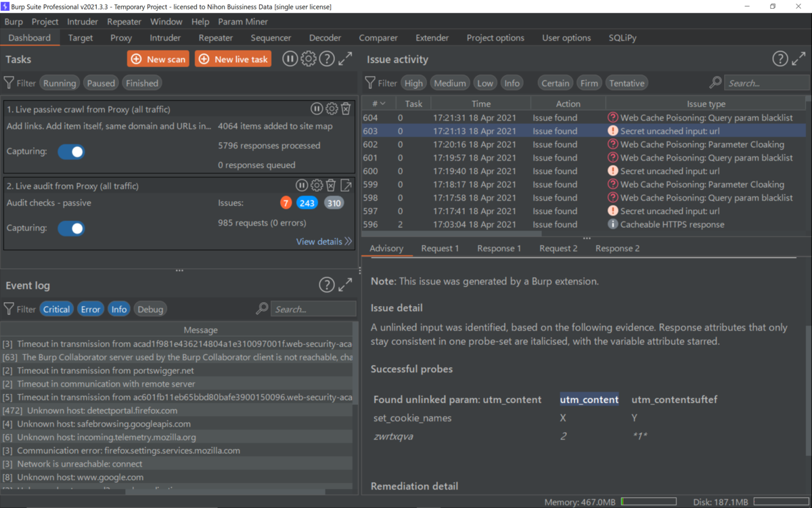Open settings for the Live audit task
Viewport: 812px width, 508px height.
coord(317,185)
